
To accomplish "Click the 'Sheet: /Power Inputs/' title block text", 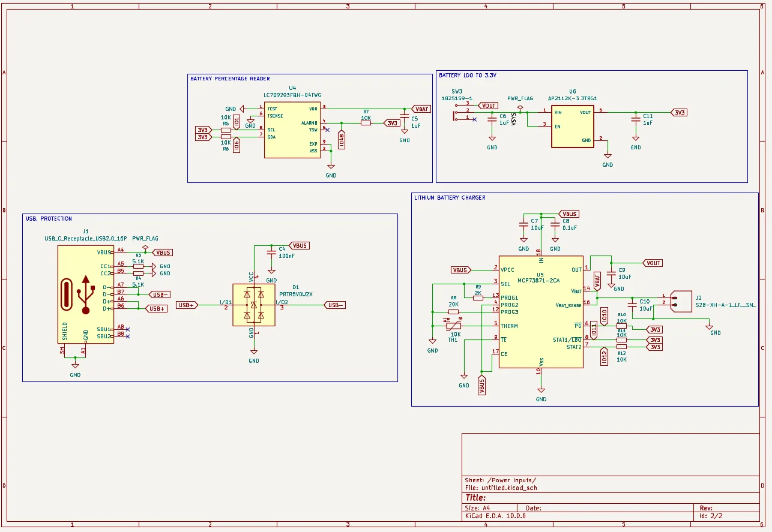I will pyautogui.click(x=500, y=480).
